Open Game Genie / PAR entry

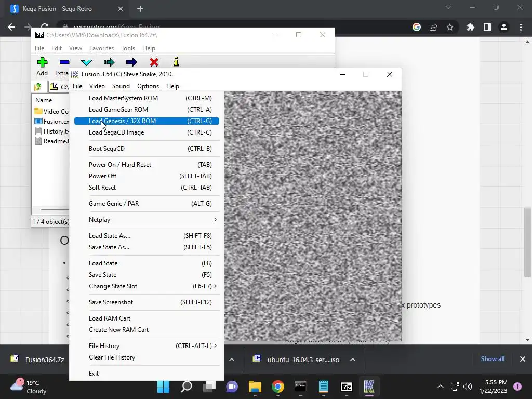tap(147, 204)
